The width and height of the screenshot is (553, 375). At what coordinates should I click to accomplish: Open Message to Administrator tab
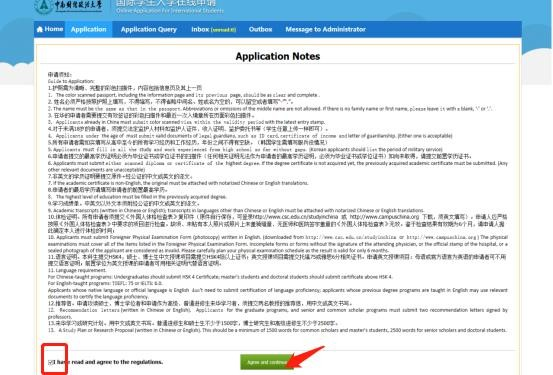[325, 29]
